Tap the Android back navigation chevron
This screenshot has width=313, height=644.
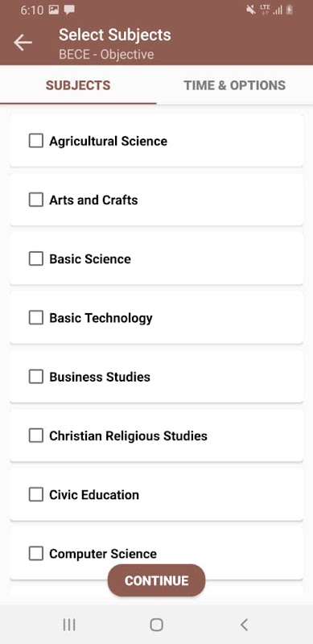click(x=244, y=625)
